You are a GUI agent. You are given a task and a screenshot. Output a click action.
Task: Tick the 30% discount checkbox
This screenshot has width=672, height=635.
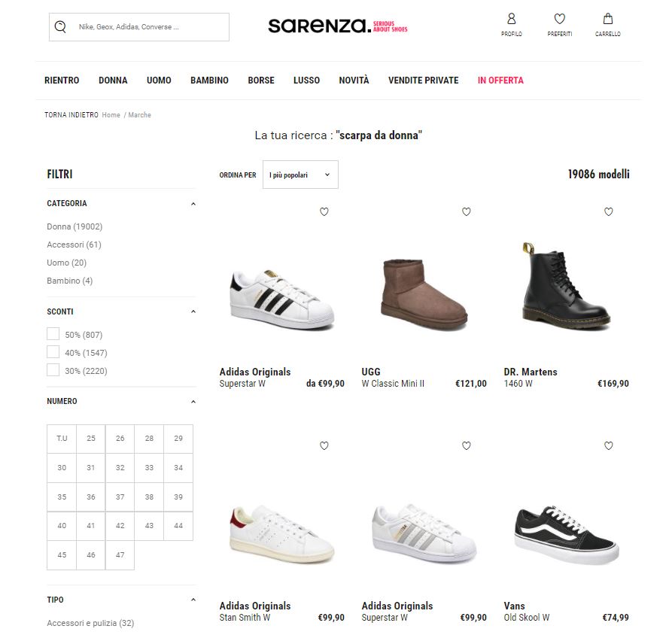pos(53,370)
